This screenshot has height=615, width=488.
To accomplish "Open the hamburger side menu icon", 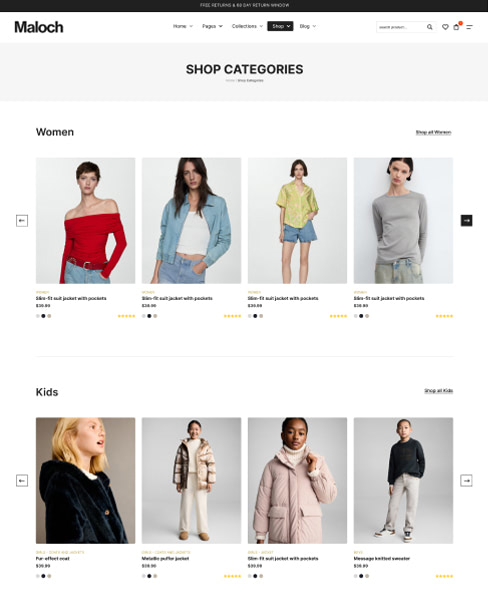I will coord(469,27).
